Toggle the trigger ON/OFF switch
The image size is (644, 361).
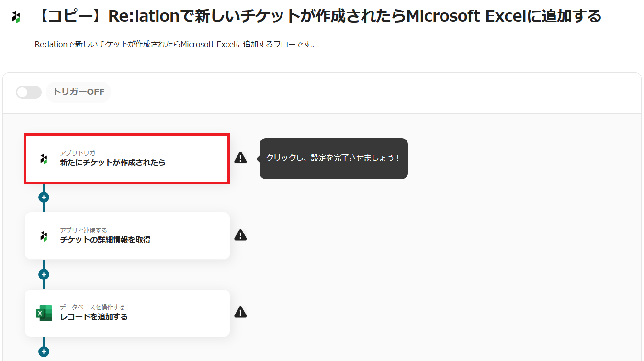tap(29, 92)
